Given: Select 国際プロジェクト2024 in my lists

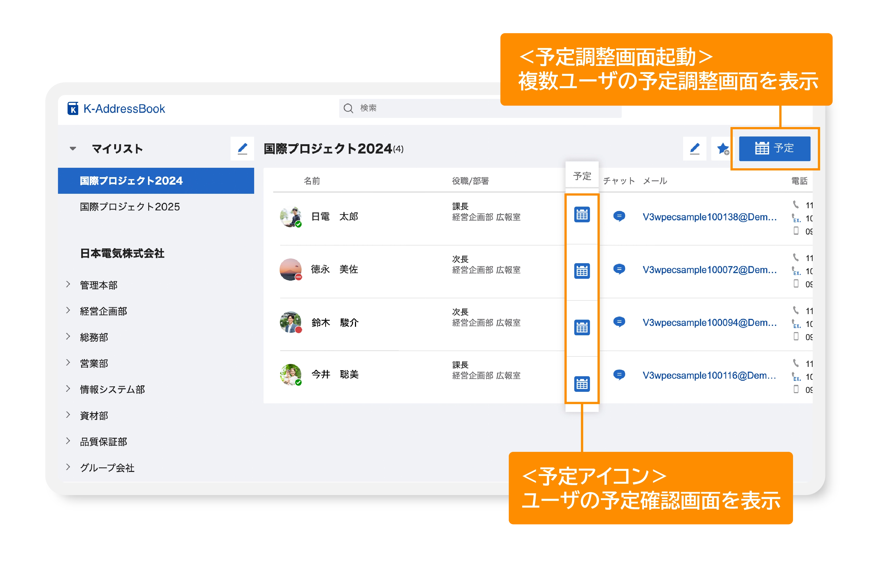Looking at the screenshot, I should (131, 181).
